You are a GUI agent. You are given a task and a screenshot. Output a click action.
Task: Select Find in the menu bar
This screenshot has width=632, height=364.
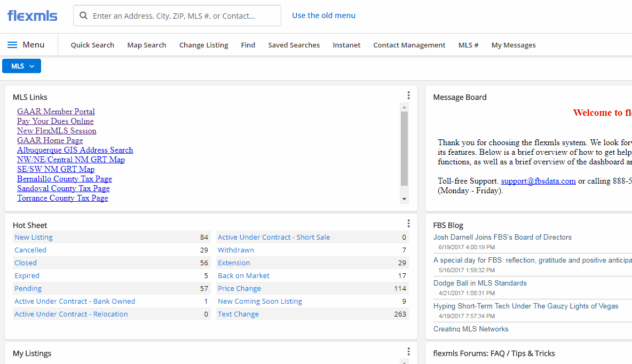point(248,45)
